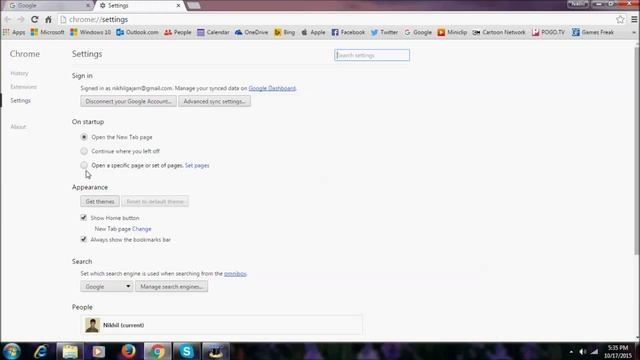Open History in the Chrome sidebar
This screenshot has height=360, width=640.
[19, 73]
